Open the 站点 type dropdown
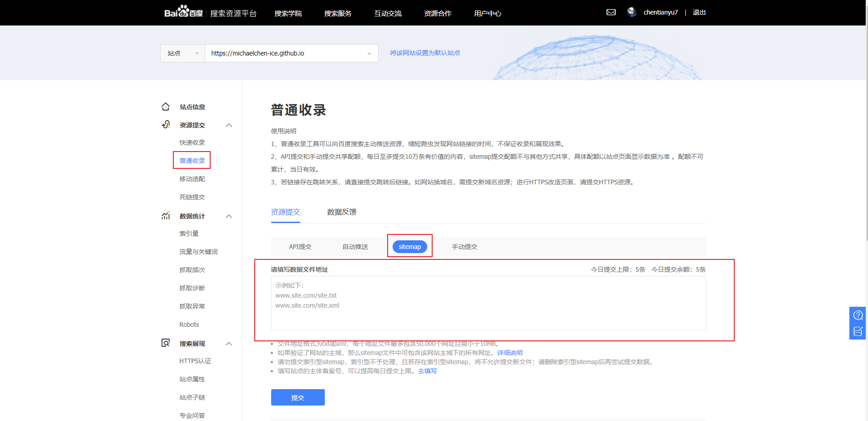 coord(182,53)
